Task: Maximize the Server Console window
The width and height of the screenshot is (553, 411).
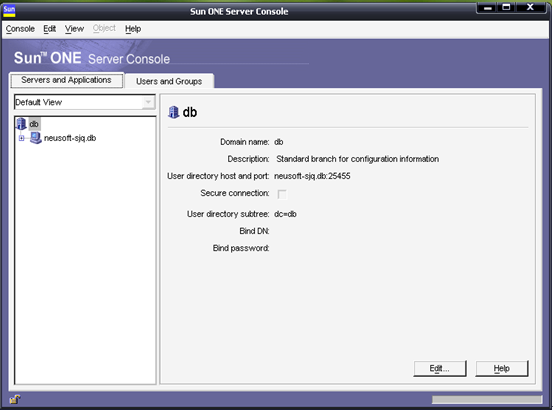Action: [x=506, y=7]
